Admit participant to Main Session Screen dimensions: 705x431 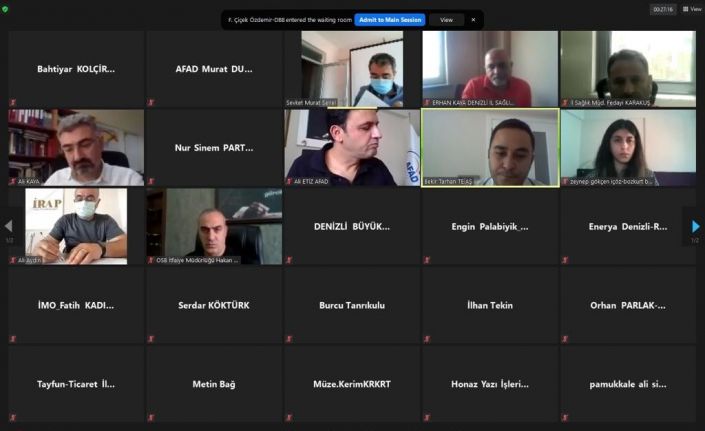[390, 20]
